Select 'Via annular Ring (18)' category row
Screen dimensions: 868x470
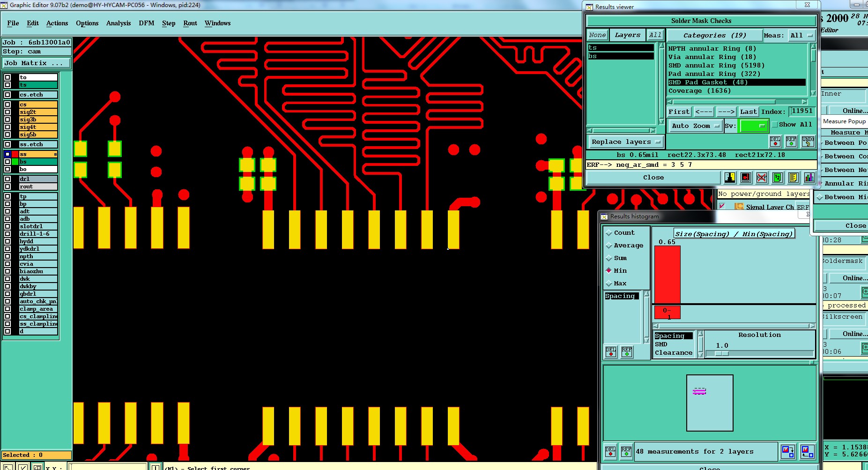(x=736, y=57)
